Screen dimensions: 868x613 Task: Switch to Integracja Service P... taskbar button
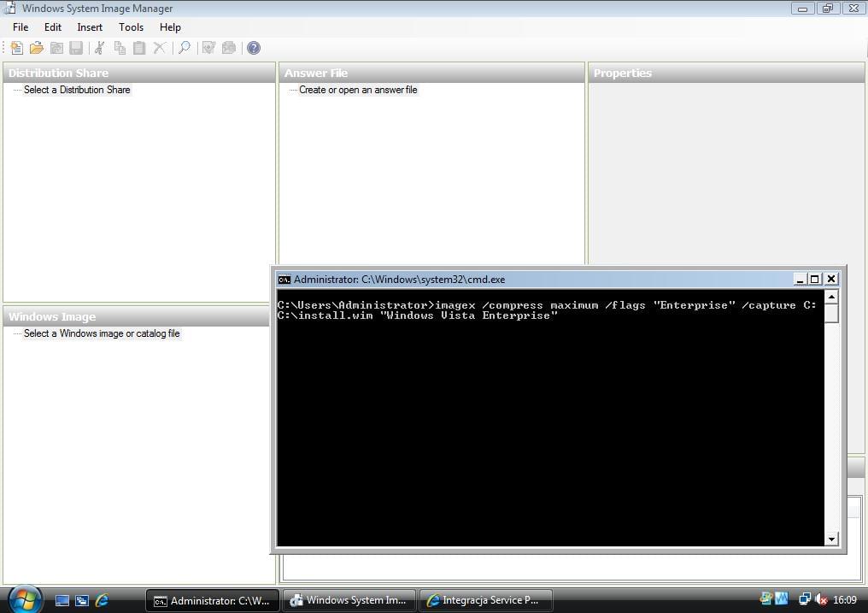click(484, 600)
